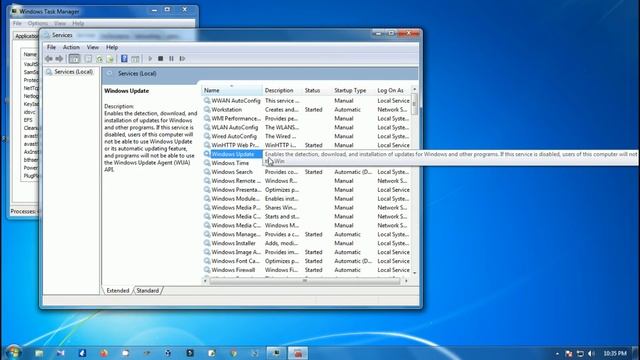Viewport: 640px width, 360px height.
Task: Click the taskbar clock showing 10:35 PM
Action: point(615,353)
